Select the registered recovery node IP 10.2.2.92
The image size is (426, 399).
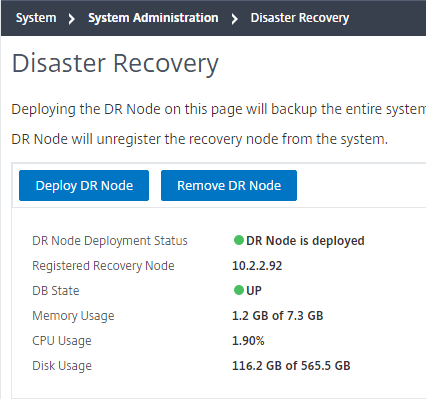pos(257,266)
